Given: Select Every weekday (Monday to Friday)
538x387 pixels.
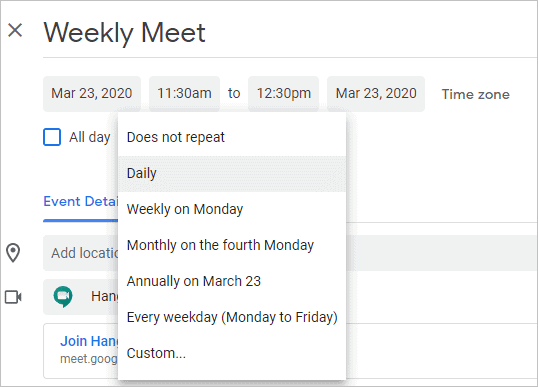Looking at the screenshot, I should coord(232,317).
